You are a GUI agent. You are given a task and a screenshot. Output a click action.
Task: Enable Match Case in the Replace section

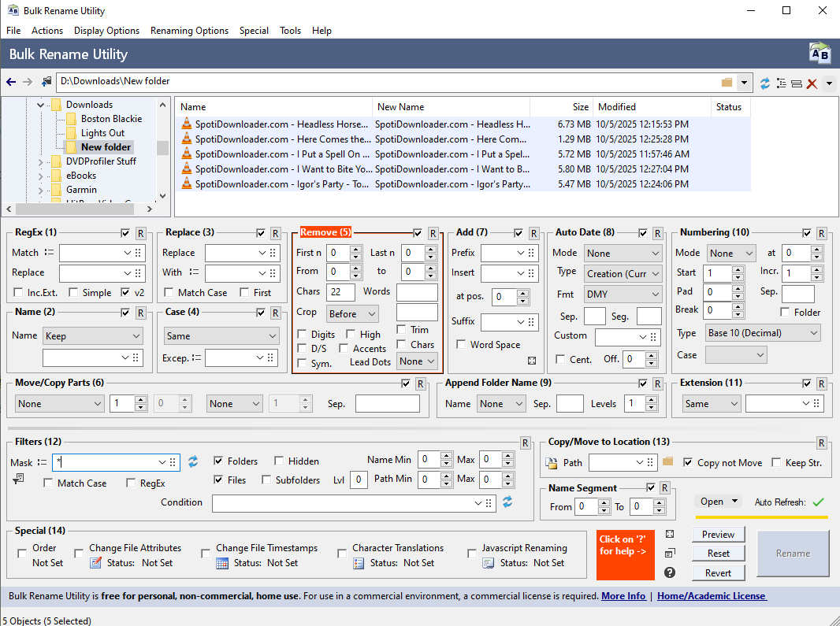pos(169,292)
